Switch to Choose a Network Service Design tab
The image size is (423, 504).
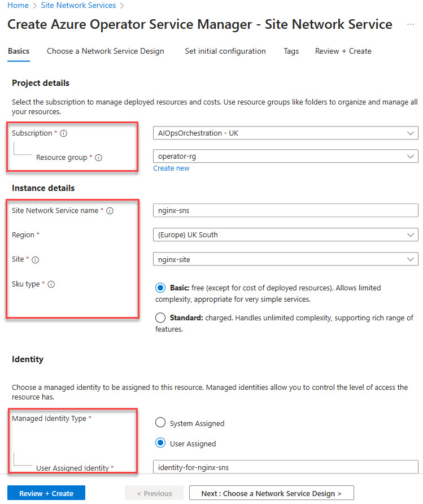click(x=106, y=51)
